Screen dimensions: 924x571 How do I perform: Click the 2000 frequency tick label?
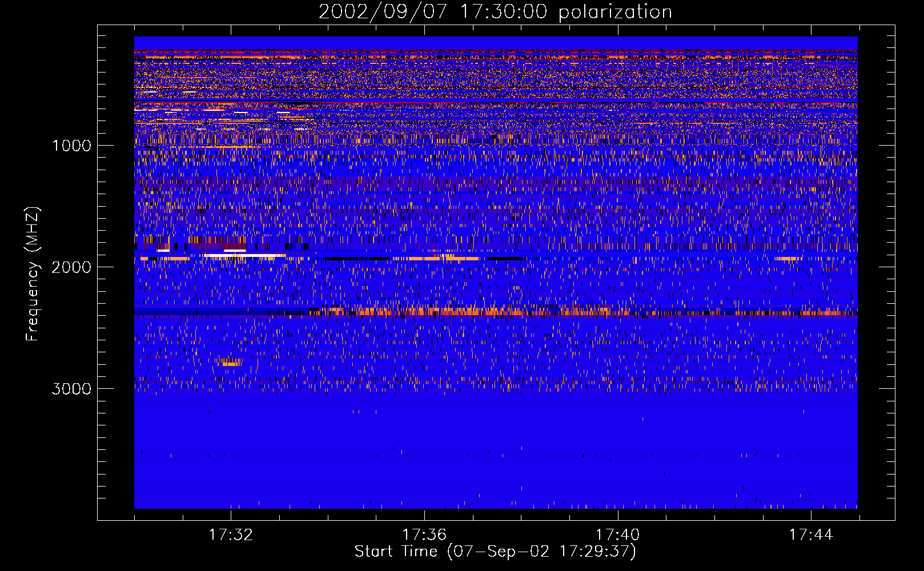click(x=71, y=267)
